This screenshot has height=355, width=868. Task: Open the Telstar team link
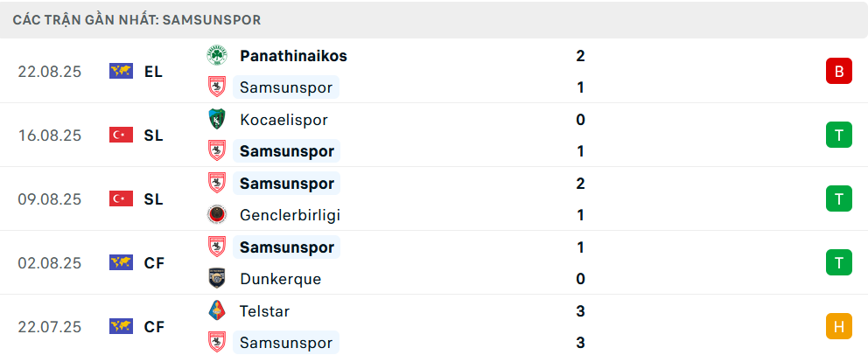click(x=264, y=311)
